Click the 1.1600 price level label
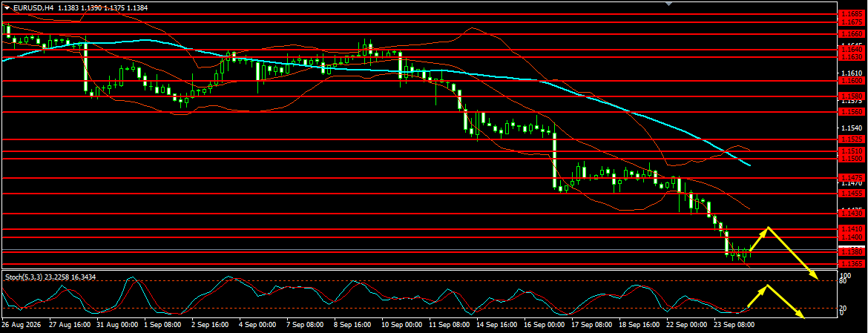This screenshot has height=333, width=868. click(x=851, y=80)
